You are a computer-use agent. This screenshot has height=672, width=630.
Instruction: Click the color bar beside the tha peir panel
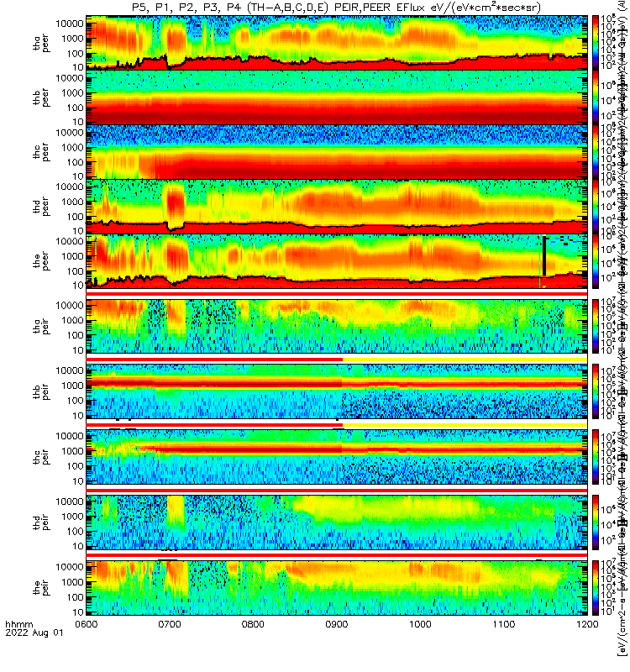point(596,326)
